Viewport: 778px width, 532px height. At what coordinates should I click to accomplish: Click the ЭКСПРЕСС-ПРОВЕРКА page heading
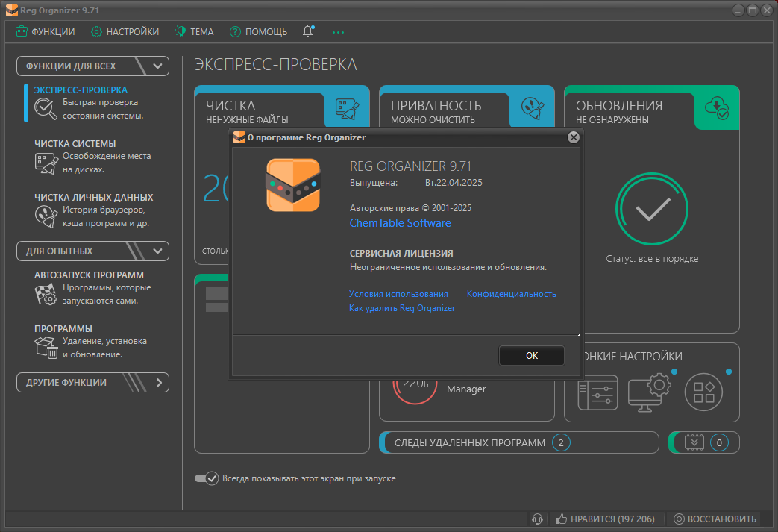tap(275, 64)
